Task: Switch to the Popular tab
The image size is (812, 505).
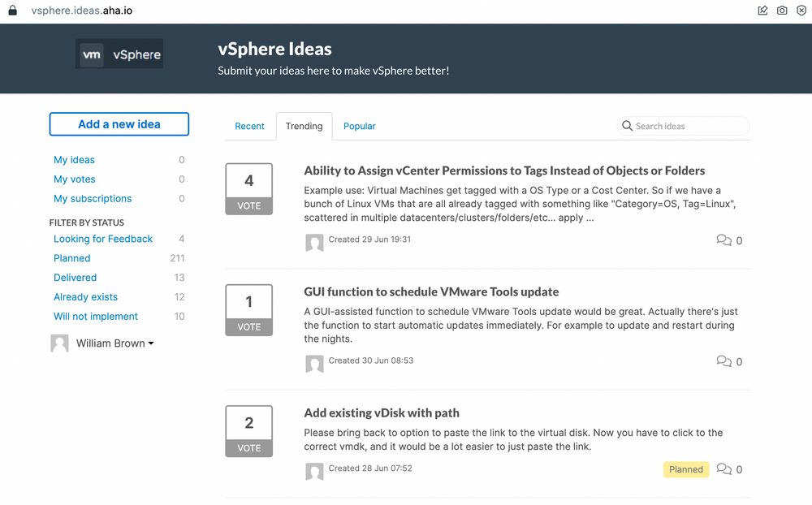Action: coord(360,126)
